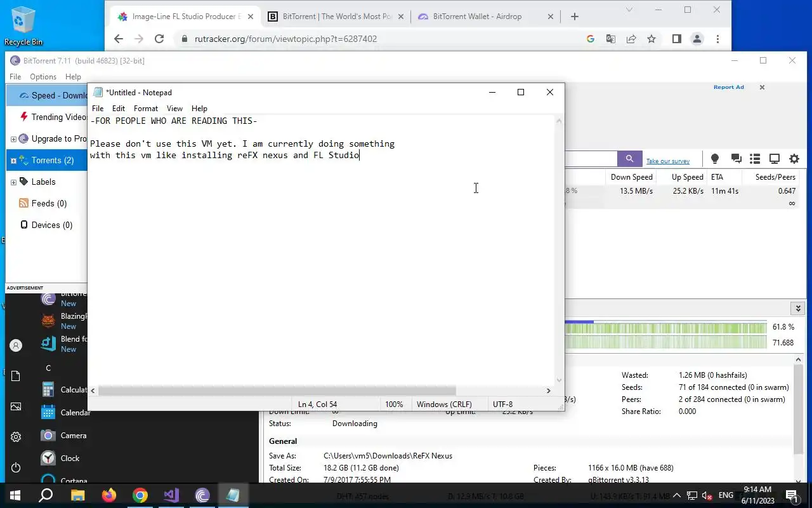
Task: Open BitTorrent remote monitor icon
Action: coord(775,159)
